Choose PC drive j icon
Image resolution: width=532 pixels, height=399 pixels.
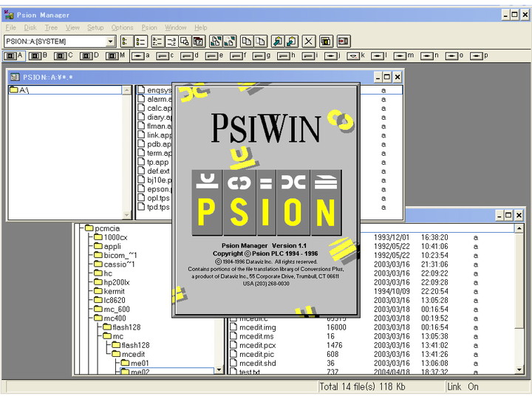(x=332, y=55)
